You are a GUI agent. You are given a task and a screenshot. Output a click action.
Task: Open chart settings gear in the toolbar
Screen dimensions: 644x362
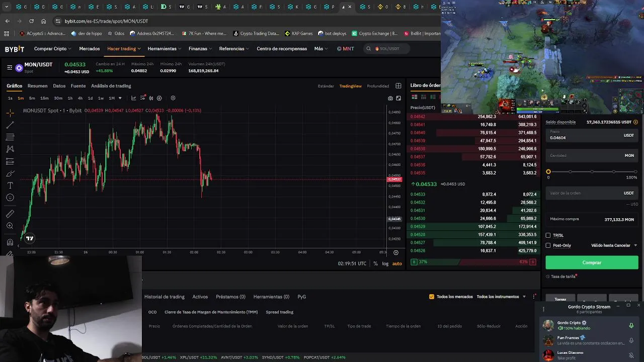tap(159, 98)
